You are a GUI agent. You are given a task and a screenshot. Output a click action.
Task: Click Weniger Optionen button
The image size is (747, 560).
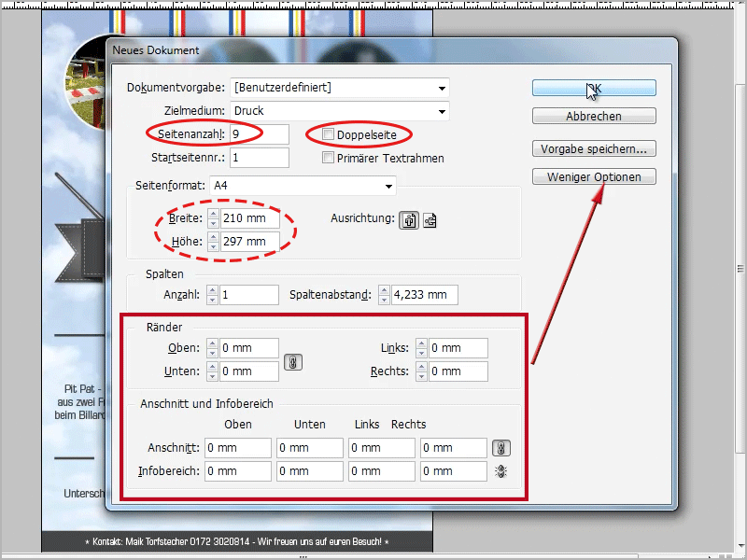(x=594, y=177)
